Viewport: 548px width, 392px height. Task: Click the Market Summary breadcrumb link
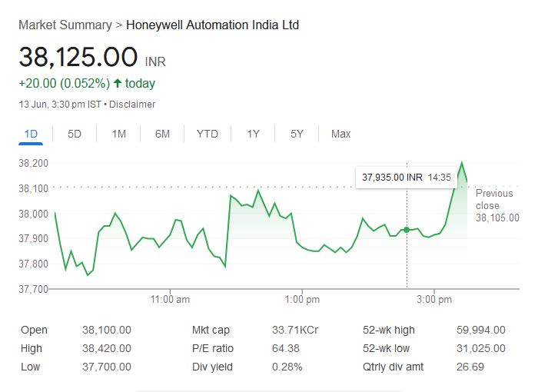pos(65,25)
